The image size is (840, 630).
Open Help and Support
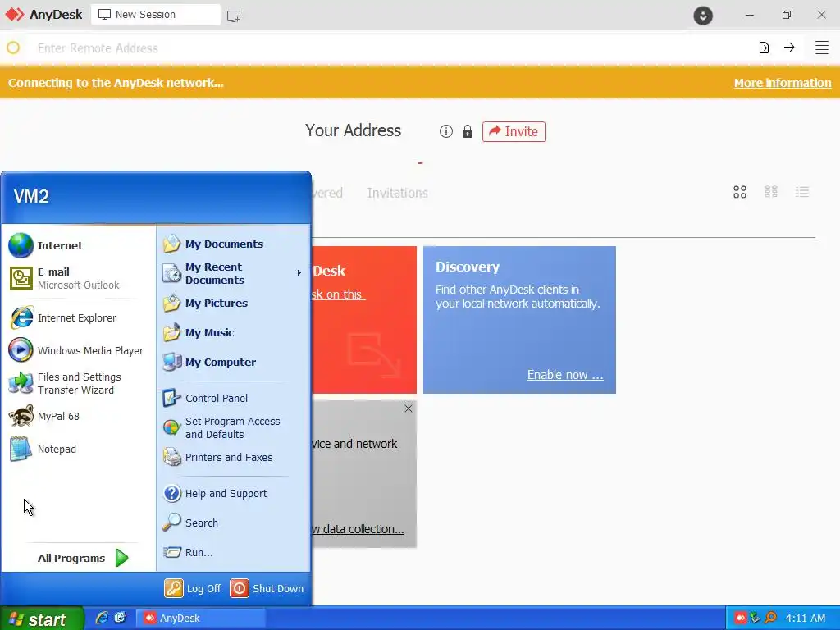(232, 493)
